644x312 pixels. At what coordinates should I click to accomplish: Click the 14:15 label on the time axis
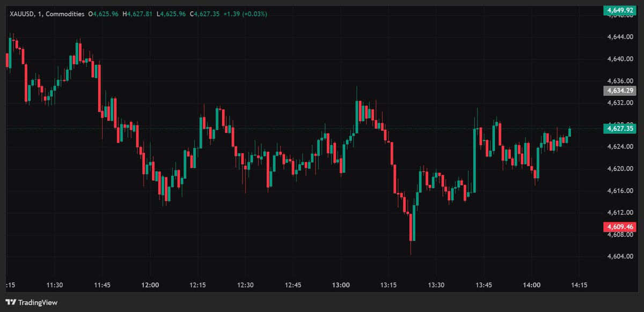coord(579,285)
